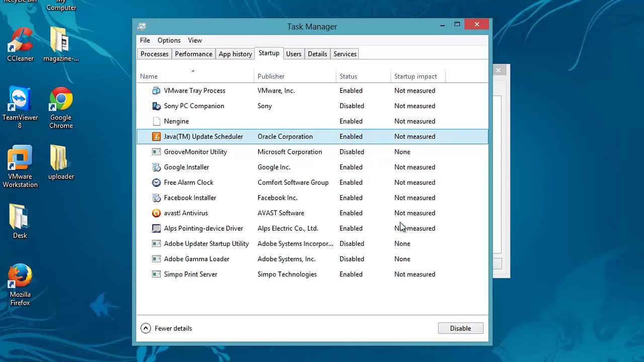
Task: Click the Simpo Print Server icon
Action: click(x=156, y=275)
